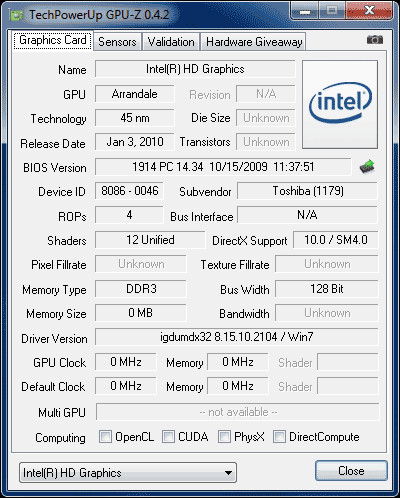400x498 pixels.
Task: Click the Transistors Unknown field
Action: (266, 142)
